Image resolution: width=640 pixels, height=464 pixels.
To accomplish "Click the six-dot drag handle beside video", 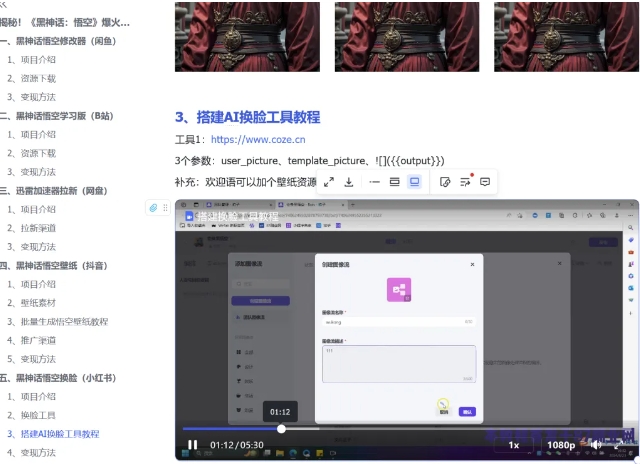I will 165,208.
